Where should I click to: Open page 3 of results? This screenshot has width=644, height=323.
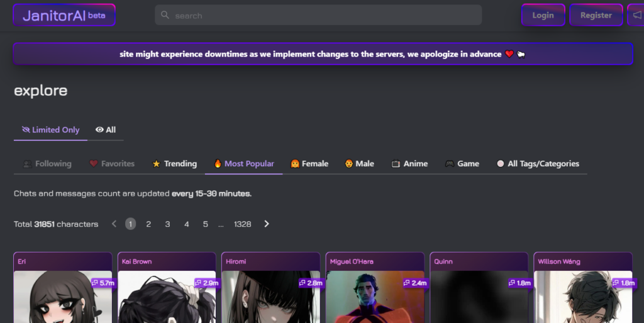point(167,224)
